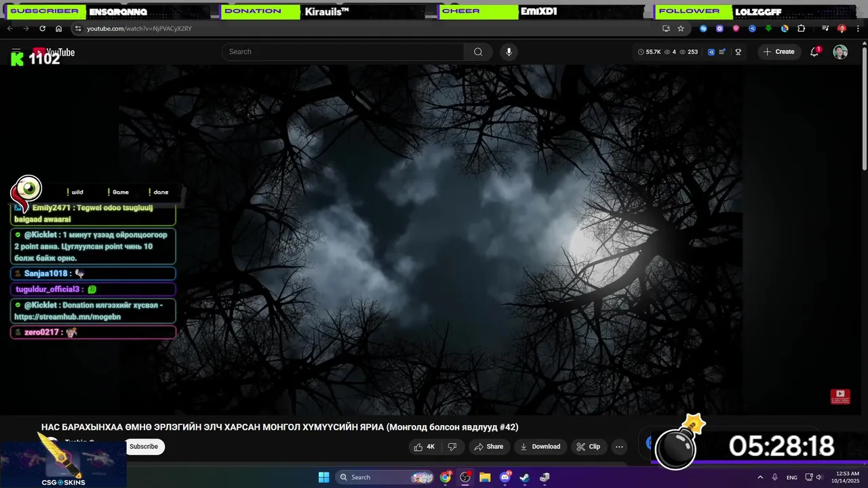868x488 pixels.
Task: Click the 253 views statistic
Action: point(689,52)
